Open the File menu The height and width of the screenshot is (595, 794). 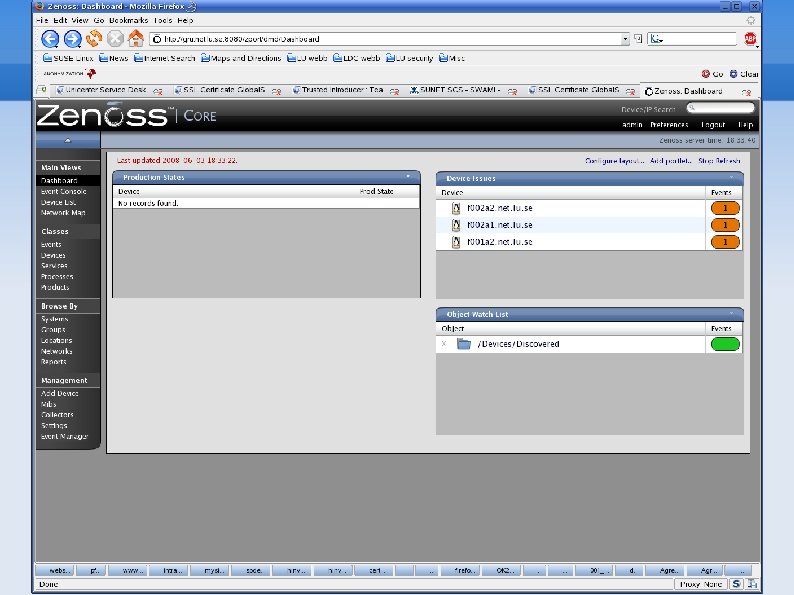[x=42, y=20]
